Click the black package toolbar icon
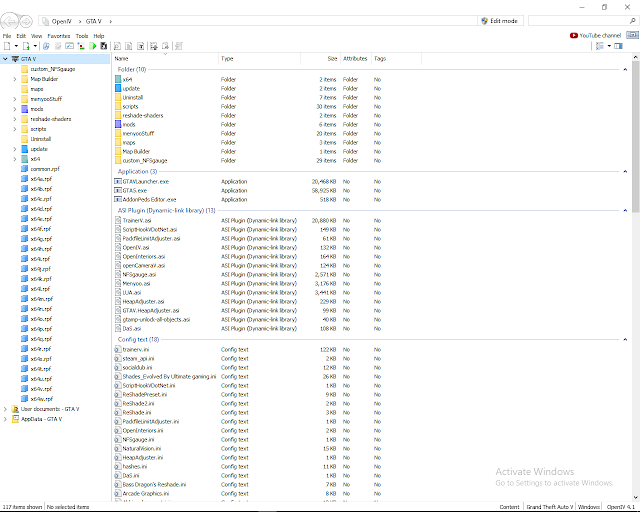 tap(104, 46)
